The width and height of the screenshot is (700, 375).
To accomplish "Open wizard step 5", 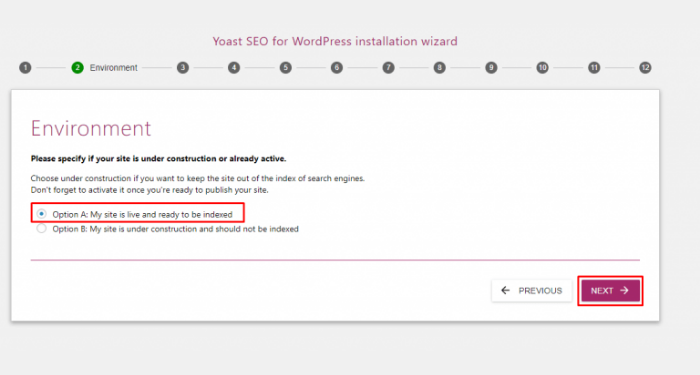I will (x=286, y=67).
